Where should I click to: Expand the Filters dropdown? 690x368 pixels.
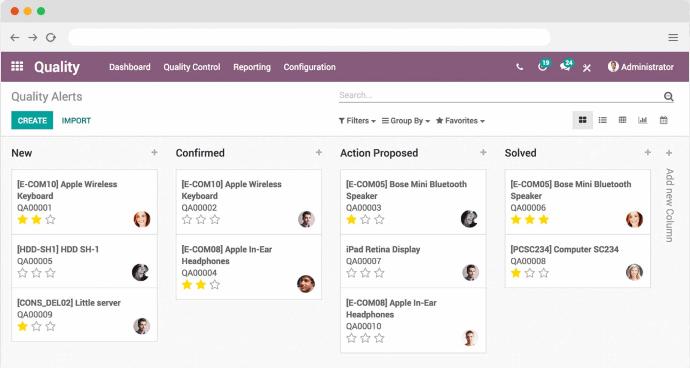357,121
